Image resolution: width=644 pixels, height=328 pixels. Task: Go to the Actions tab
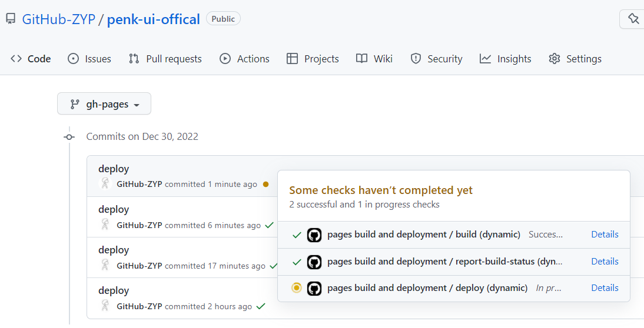[x=244, y=59]
